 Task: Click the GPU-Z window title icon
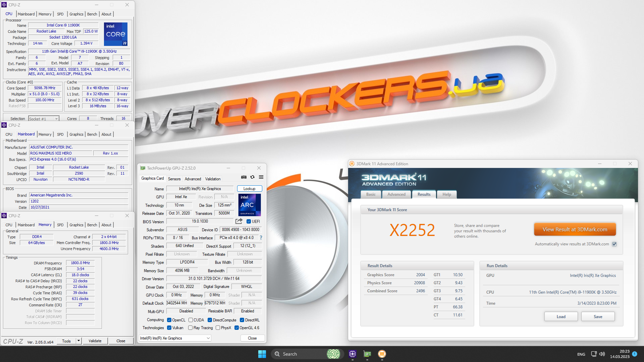coord(143,168)
